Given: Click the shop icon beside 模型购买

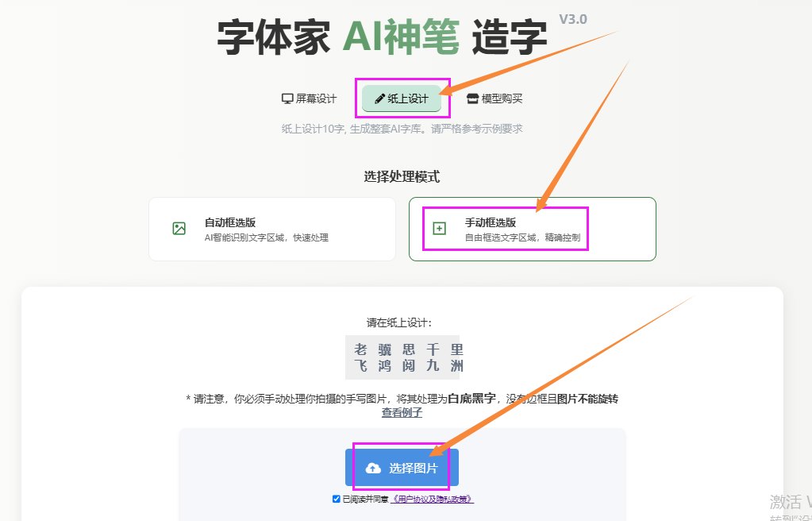Looking at the screenshot, I should pyautogui.click(x=472, y=98).
